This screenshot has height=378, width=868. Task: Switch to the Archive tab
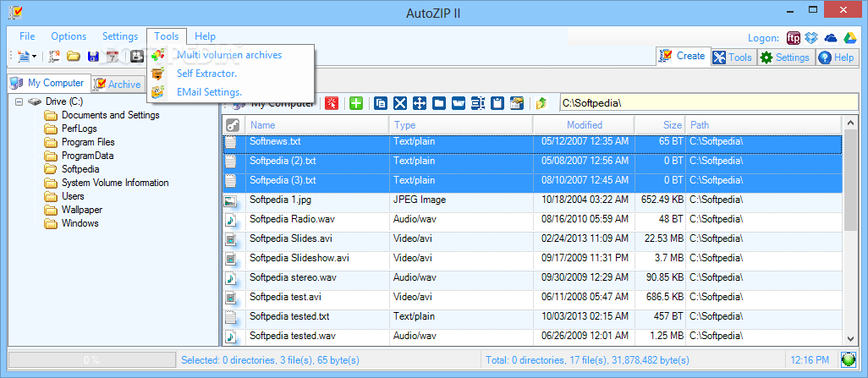pyautogui.click(x=118, y=84)
